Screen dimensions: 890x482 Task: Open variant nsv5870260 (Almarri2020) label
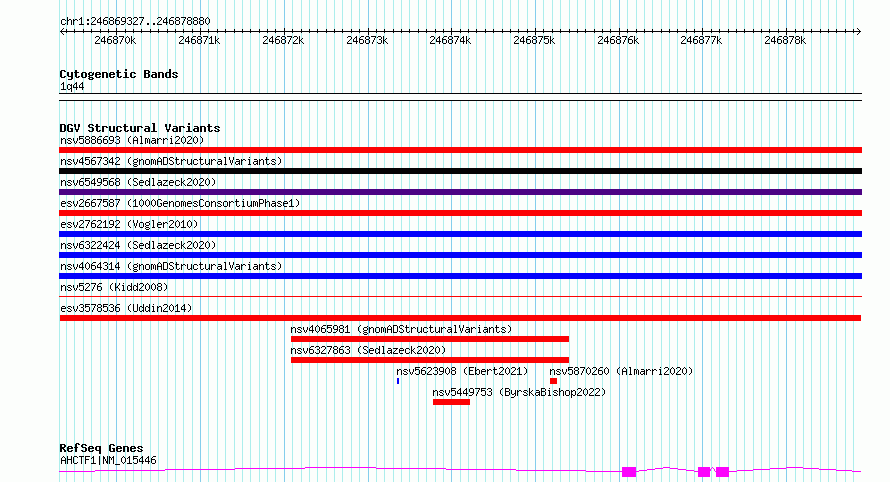tap(621, 371)
